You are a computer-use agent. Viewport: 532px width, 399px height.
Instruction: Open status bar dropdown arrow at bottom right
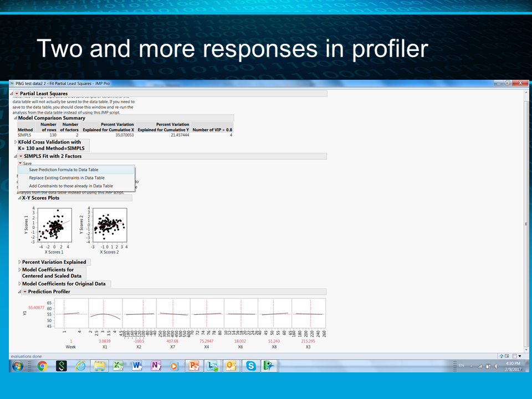520,356
